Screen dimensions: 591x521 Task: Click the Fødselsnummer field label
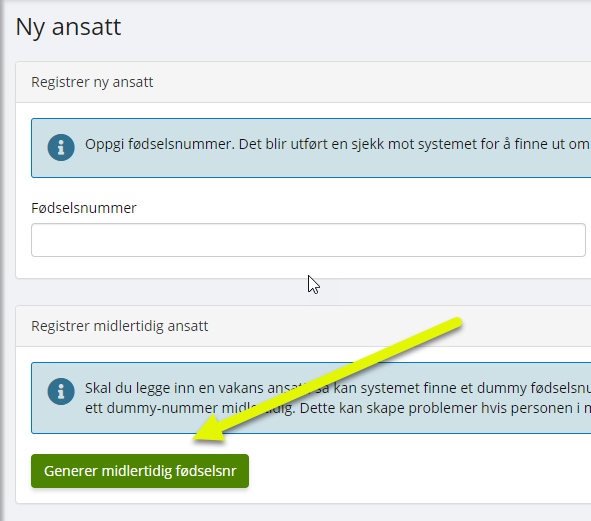click(x=84, y=208)
